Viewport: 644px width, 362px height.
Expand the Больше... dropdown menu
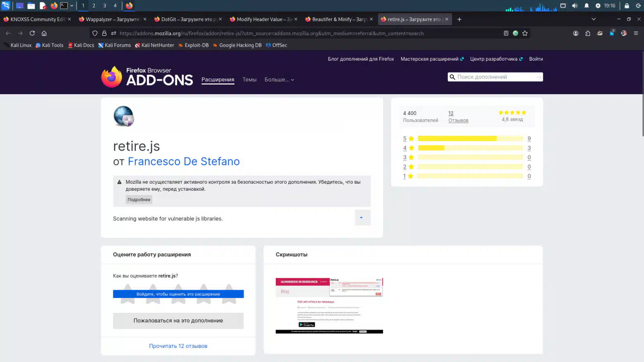(x=279, y=80)
